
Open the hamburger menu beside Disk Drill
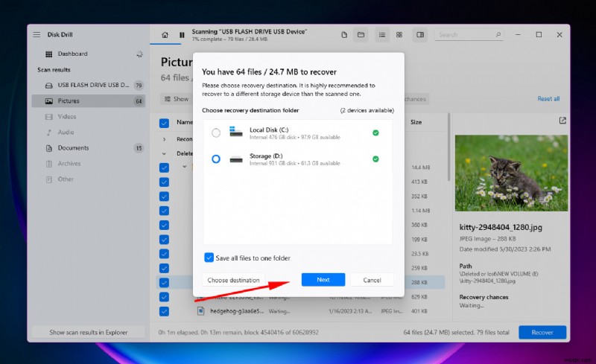[x=37, y=34]
